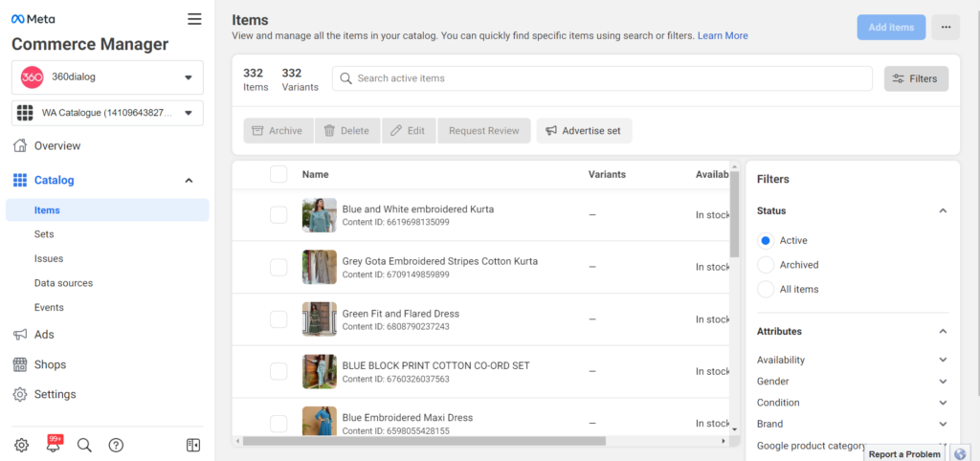Click the Edit button
The width and height of the screenshot is (980, 461).
pyautogui.click(x=409, y=131)
